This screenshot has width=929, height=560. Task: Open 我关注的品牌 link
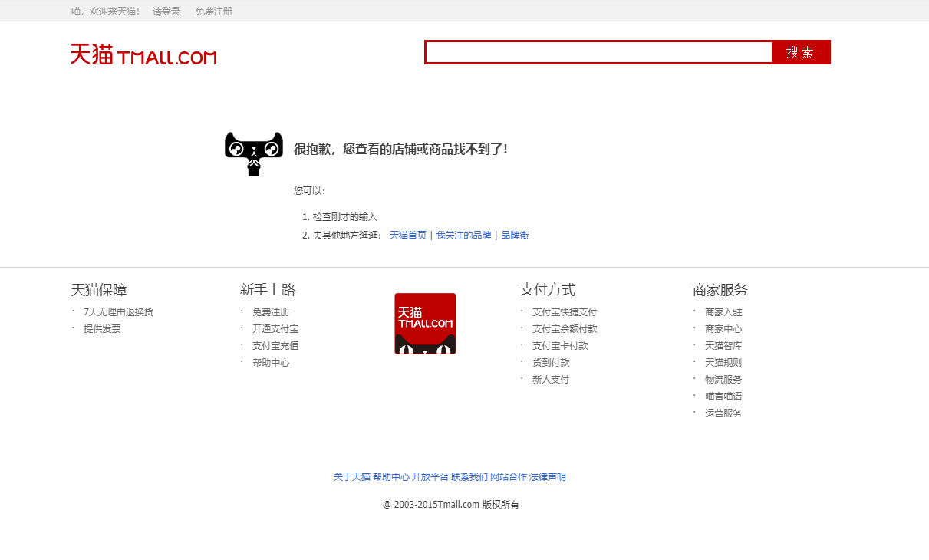coord(463,236)
